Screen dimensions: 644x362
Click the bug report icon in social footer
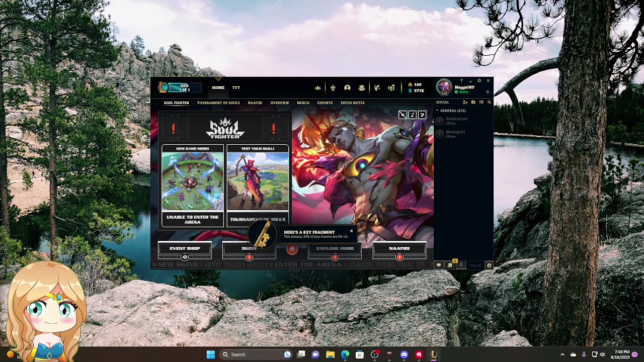[x=489, y=265]
